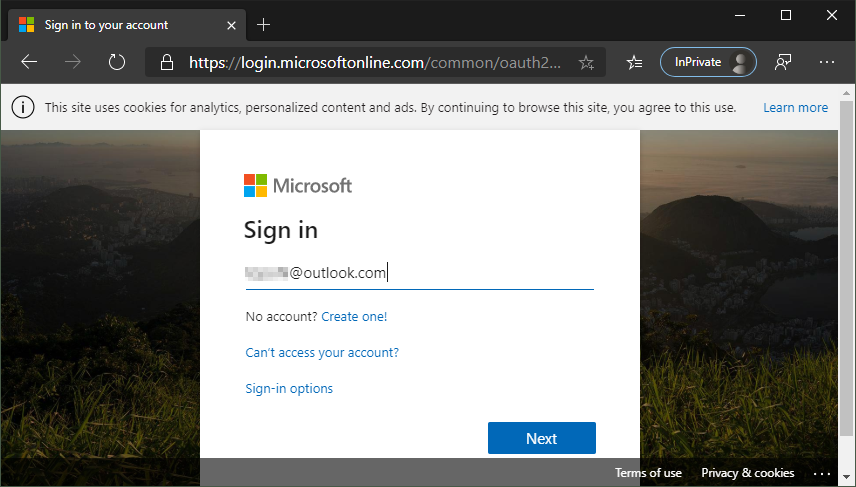The width and height of the screenshot is (856, 487).
Task: Click the Next button
Action: point(542,438)
